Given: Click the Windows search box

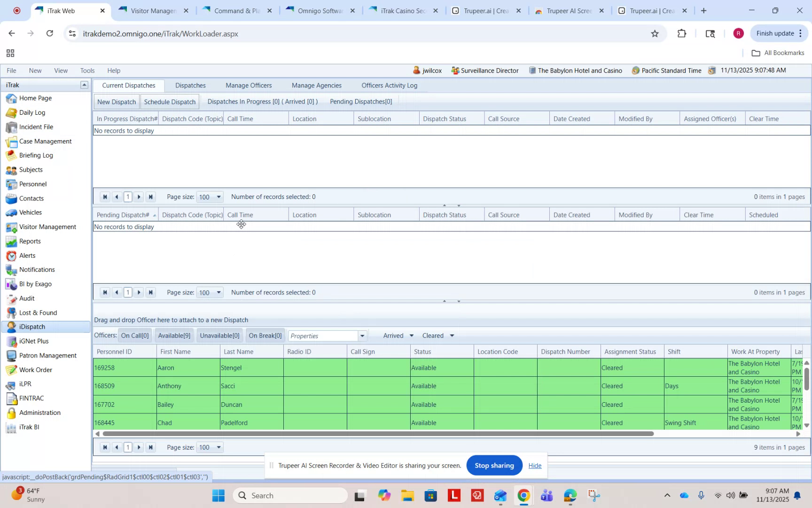Looking at the screenshot, I should [x=290, y=495].
